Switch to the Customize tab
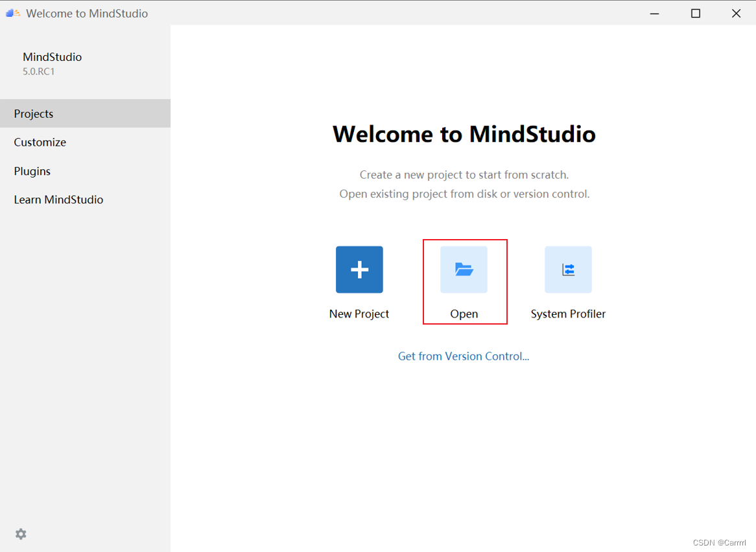This screenshot has width=756, height=552. tap(86, 142)
